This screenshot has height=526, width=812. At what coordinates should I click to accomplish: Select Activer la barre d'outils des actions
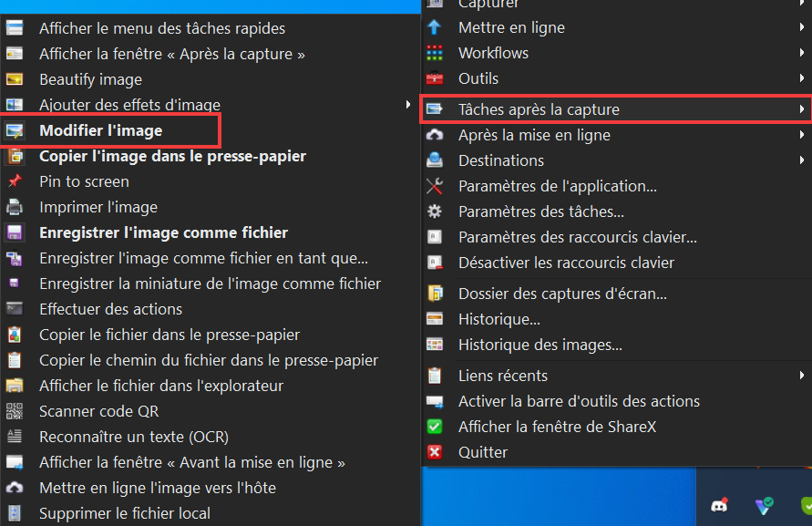616,400
